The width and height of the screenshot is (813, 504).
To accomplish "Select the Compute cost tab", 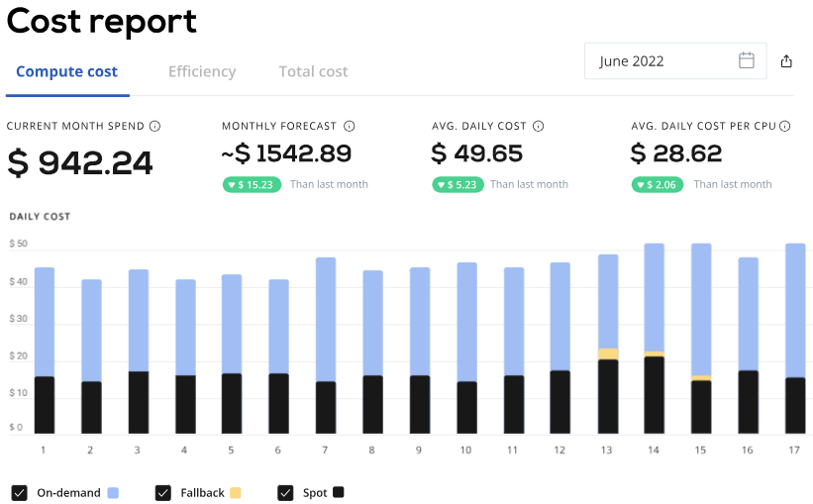I will click(66, 71).
